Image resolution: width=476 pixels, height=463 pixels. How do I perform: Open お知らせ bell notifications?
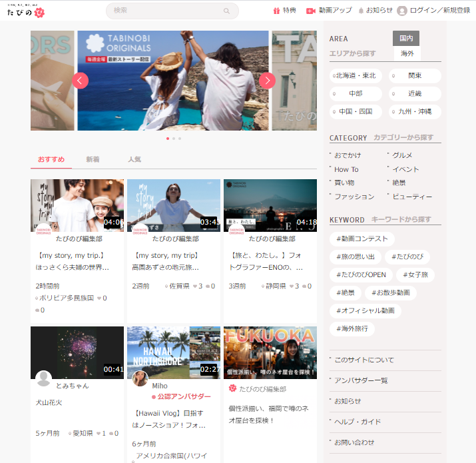(x=361, y=11)
